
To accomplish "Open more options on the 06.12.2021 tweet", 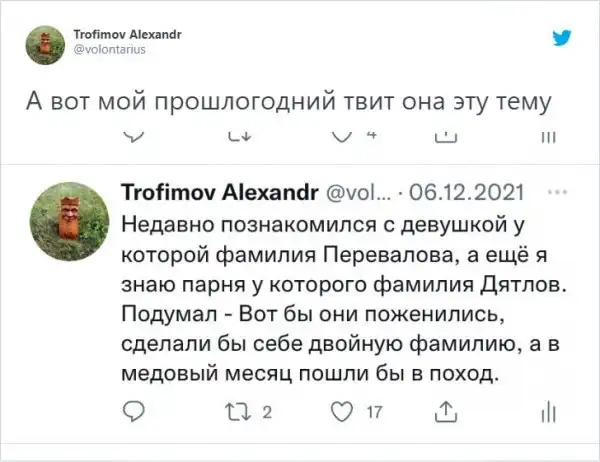I will tap(559, 186).
